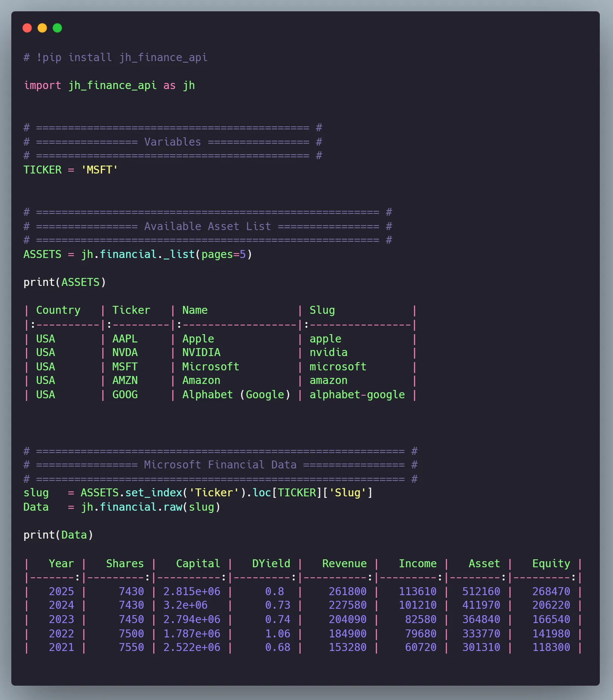
Task: Click the Revenue column header
Action: (x=344, y=564)
